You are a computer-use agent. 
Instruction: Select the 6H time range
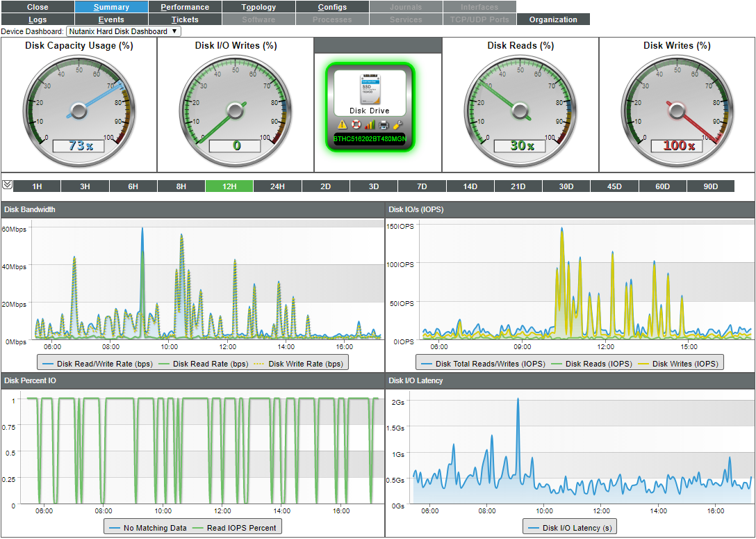click(133, 186)
